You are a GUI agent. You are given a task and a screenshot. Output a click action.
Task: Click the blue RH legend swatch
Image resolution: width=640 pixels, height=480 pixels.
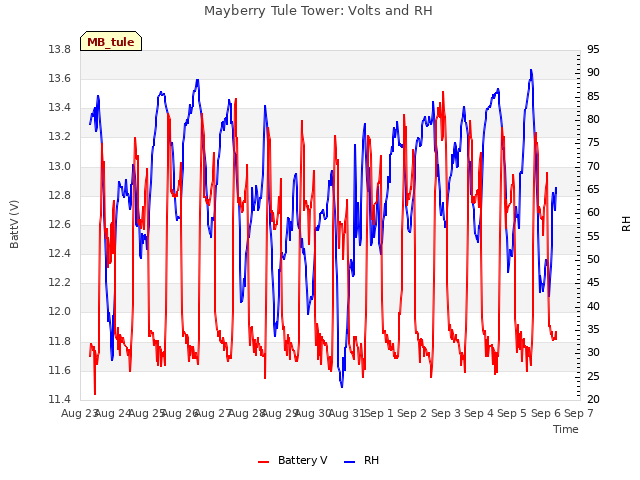[349, 461]
